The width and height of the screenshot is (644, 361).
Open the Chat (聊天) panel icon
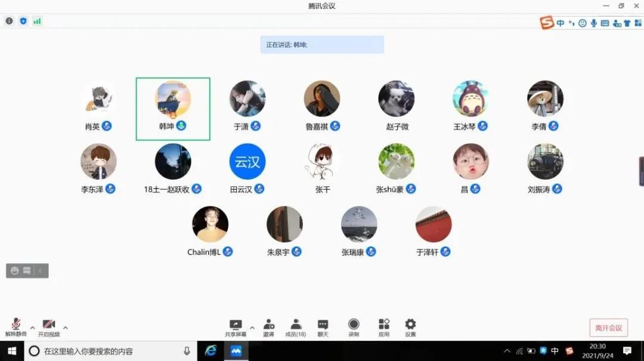[323, 325]
